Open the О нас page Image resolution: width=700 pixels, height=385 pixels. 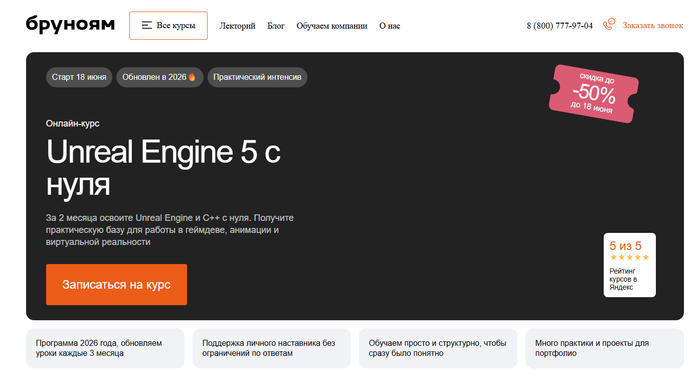[390, 26]
